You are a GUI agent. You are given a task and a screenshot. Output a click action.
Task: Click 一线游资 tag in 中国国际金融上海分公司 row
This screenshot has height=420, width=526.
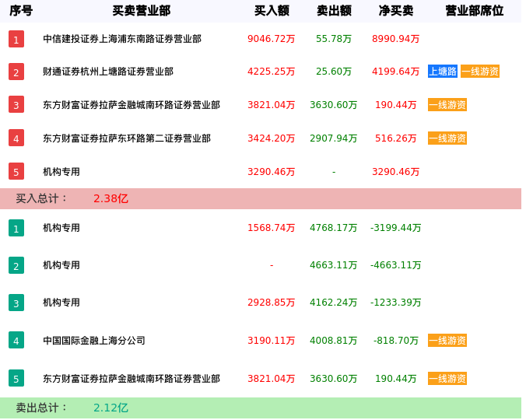447,341
